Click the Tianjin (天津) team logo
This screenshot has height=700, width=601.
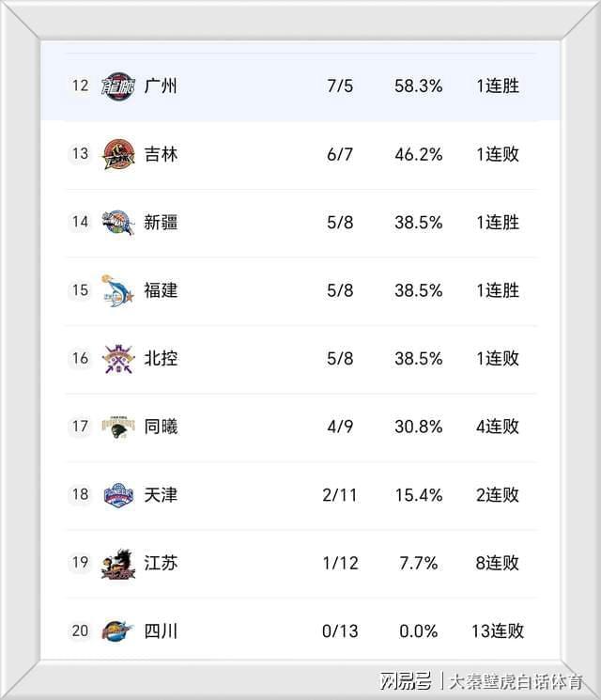coord(118,494)
